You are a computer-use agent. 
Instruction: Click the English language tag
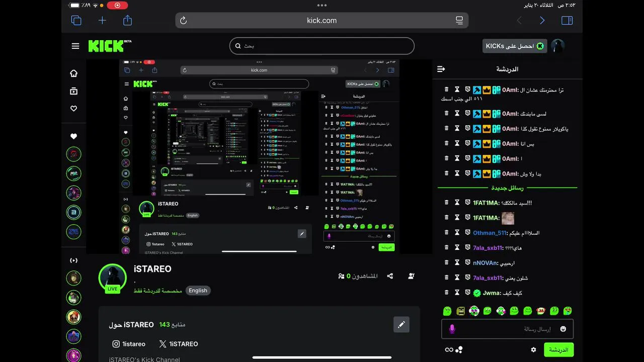tap(198, 291)
